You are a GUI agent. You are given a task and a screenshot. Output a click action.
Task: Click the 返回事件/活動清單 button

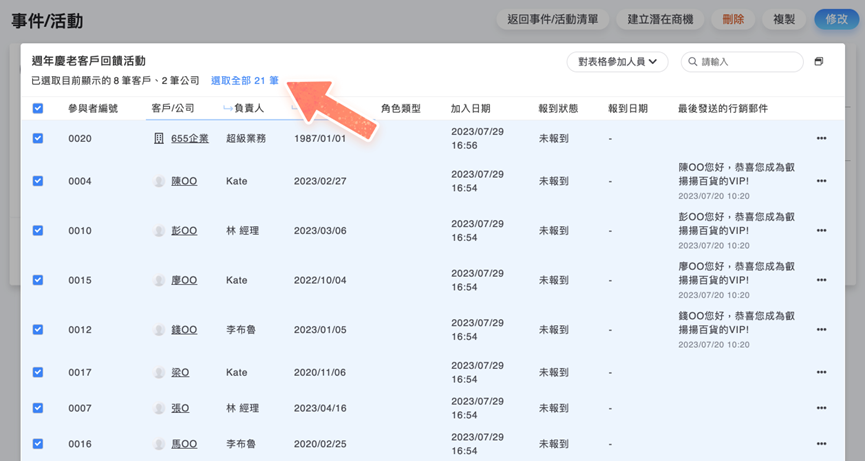point(552,19)
